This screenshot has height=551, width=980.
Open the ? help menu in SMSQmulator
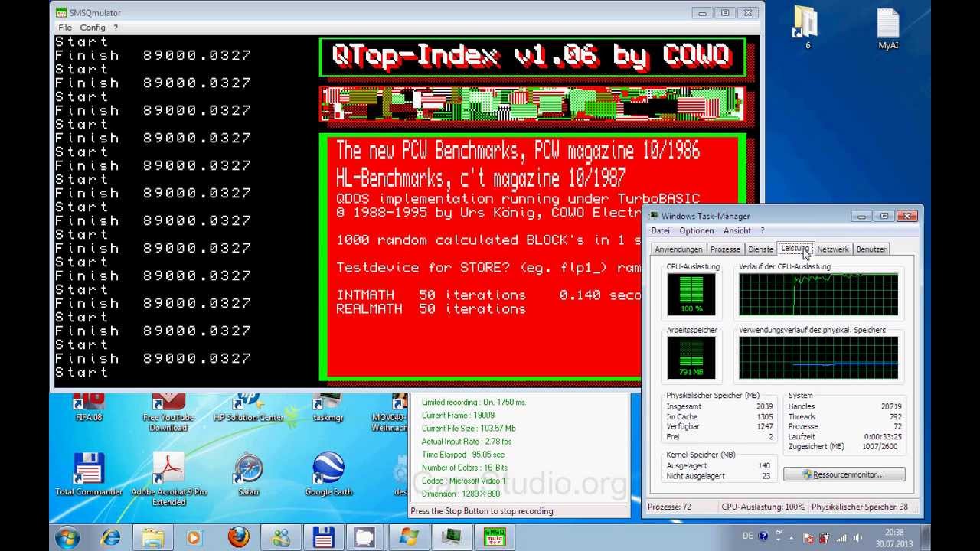click(x=116, y=28)
